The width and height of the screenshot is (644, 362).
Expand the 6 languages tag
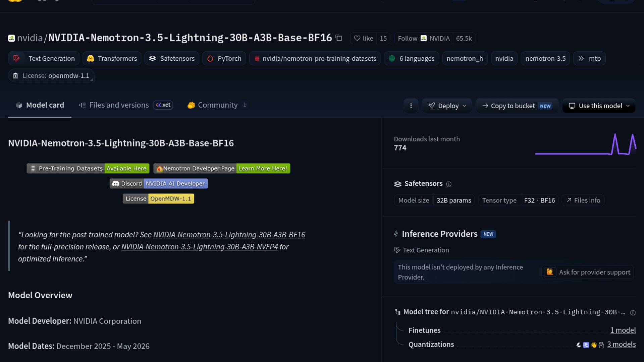coord(412,58)
